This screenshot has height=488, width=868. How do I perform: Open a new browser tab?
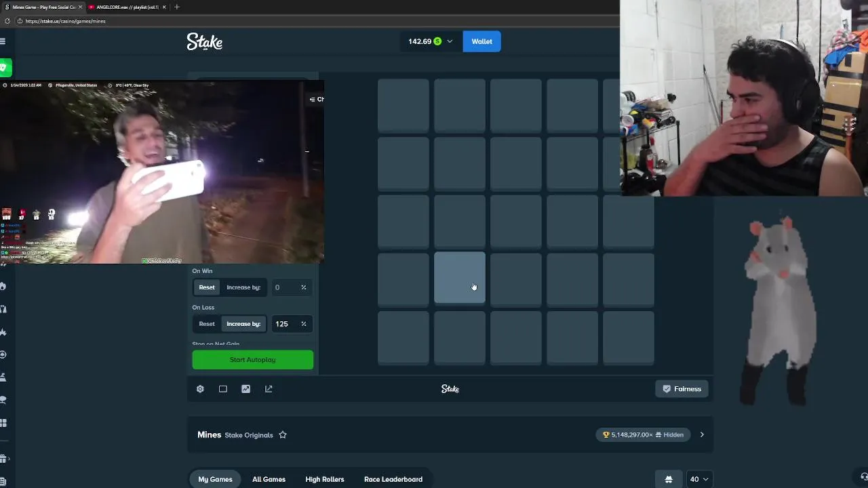(x=177, y=7)
